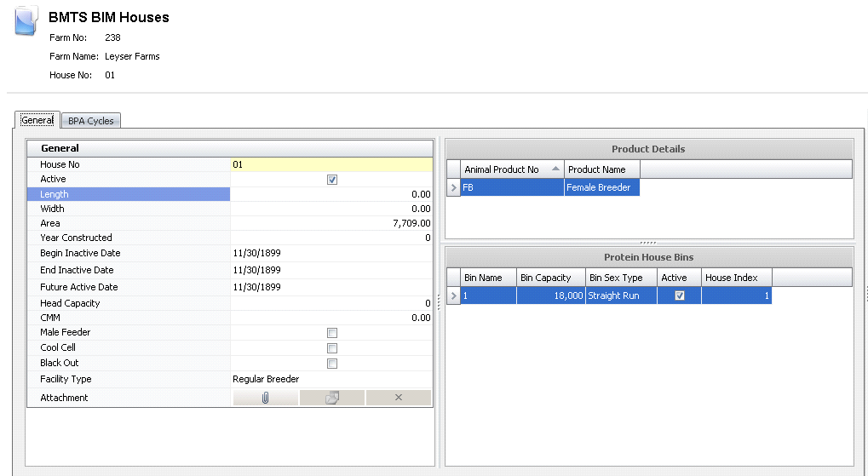Click the row indicator arrow for FB product
The image size is (868, 476).
452,187
